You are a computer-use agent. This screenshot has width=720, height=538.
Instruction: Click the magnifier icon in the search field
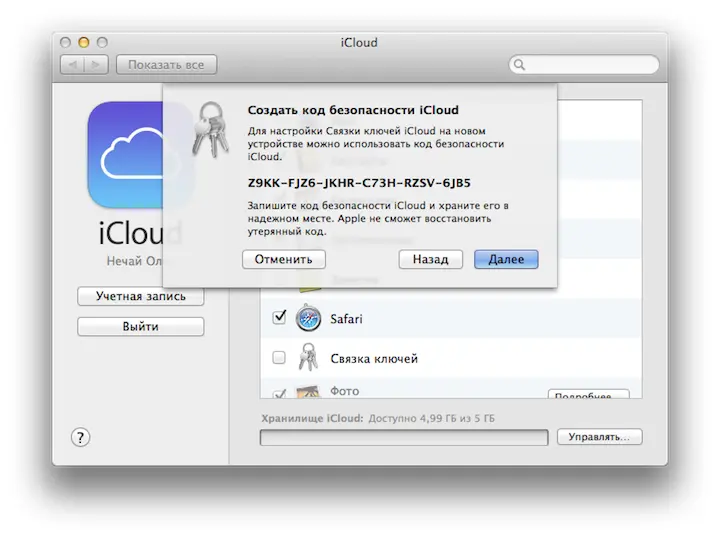pyautogui.click(x=519, y=65)
